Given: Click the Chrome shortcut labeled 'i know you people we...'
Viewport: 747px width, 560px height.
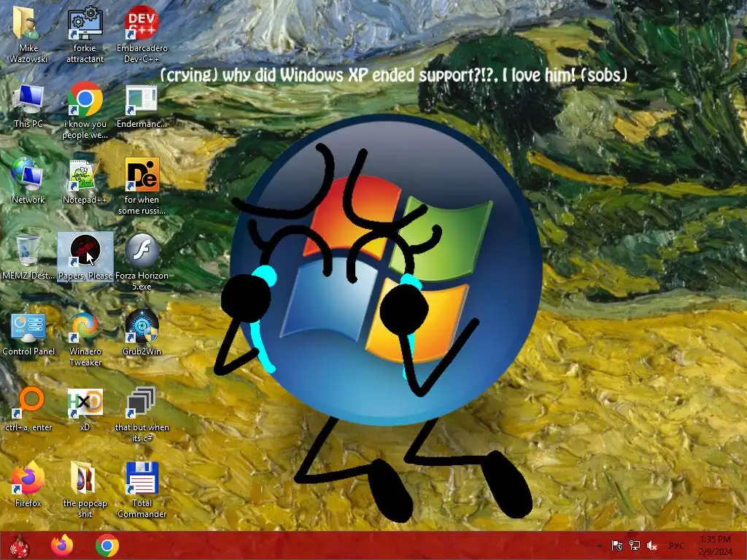Looking at the screenshot, I should coord(85,111).
